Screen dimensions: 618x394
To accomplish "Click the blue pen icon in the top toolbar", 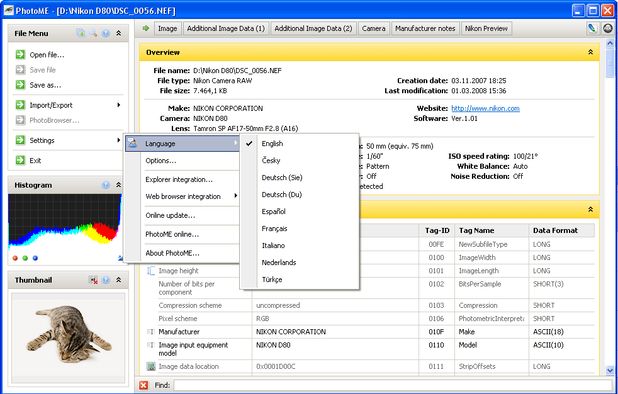I will coord(592,28).
